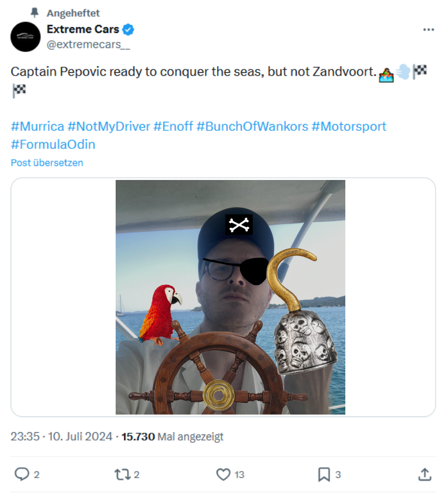Bookmark this post
This screenshot has height=496, width=448.
point(324,475)
